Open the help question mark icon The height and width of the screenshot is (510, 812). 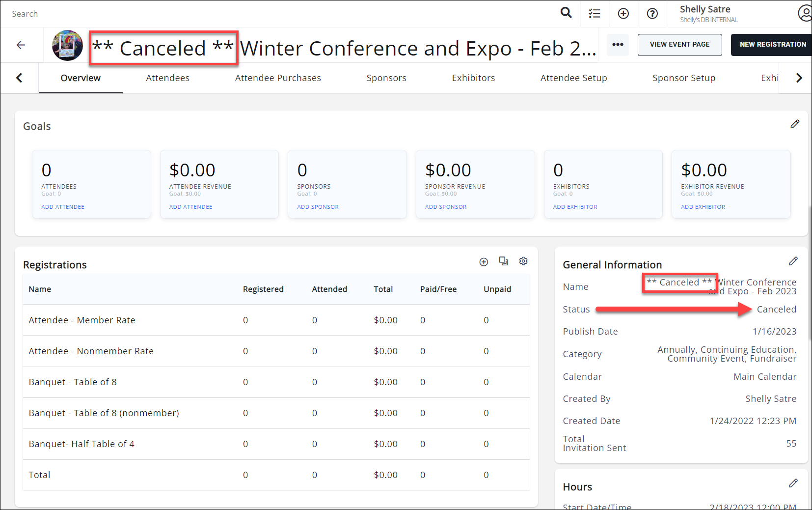tap(652, 14)
